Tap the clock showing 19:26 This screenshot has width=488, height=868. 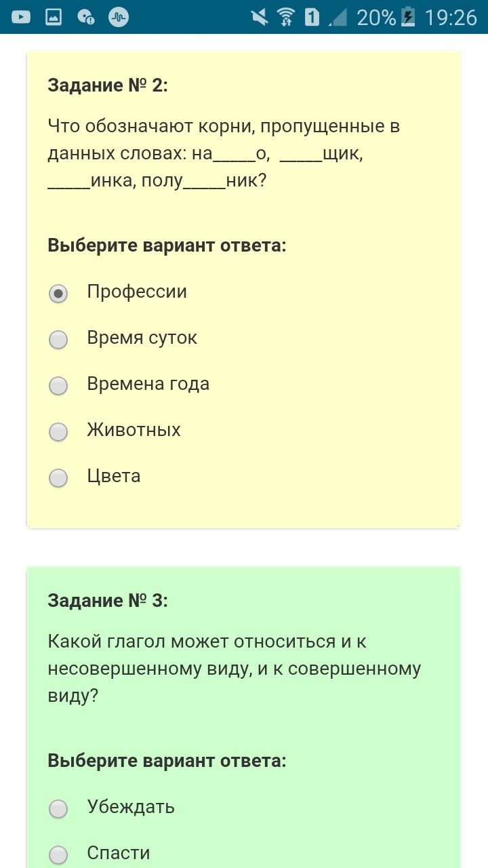point(451,17)
